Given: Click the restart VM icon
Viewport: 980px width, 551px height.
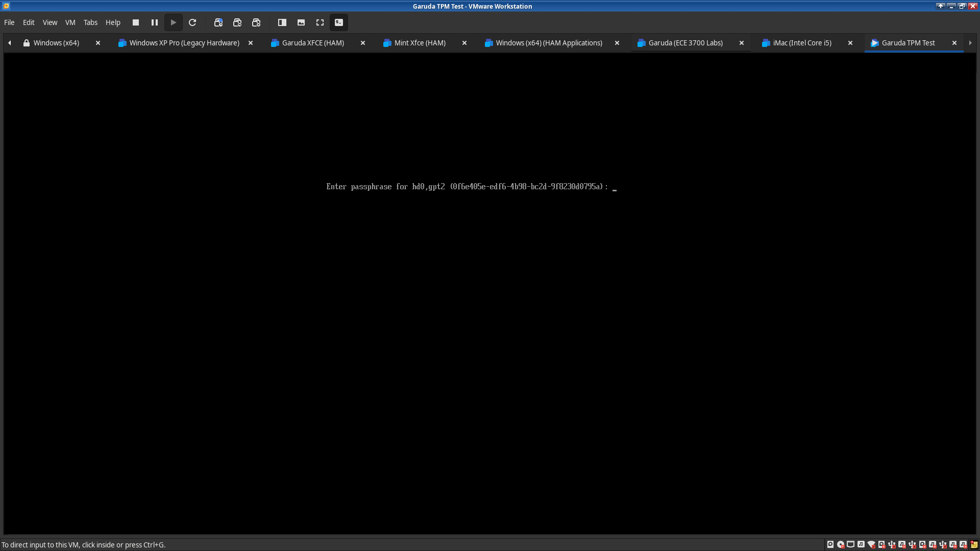Looking at the screenshot, I should coord(192,22).
